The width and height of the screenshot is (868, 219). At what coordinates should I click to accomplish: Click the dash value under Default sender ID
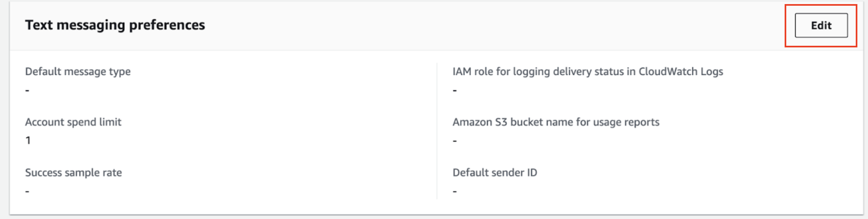(x=454, y=191)
